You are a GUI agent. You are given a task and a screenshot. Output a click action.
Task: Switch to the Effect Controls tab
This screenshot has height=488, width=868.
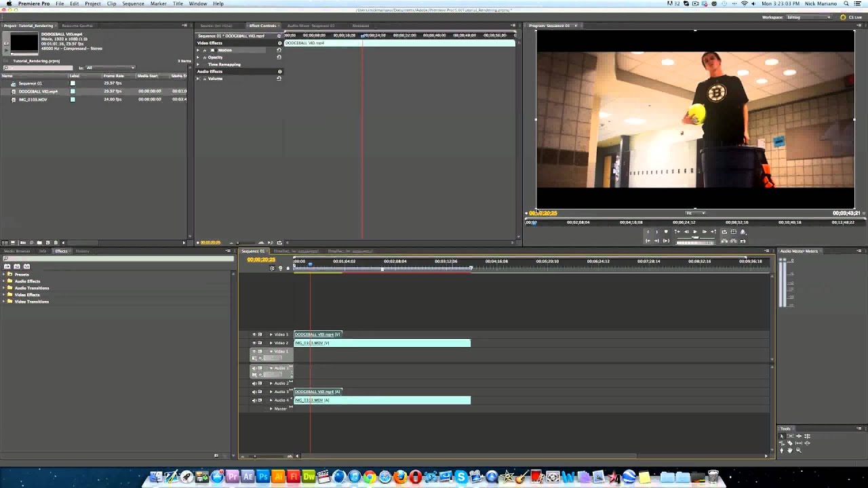click(x=262, y=26)
